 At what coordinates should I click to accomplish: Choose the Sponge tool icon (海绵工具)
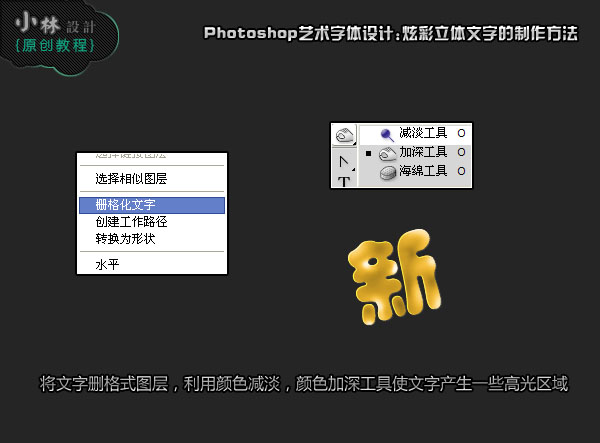pyautogui.click(x=386, y=172)
